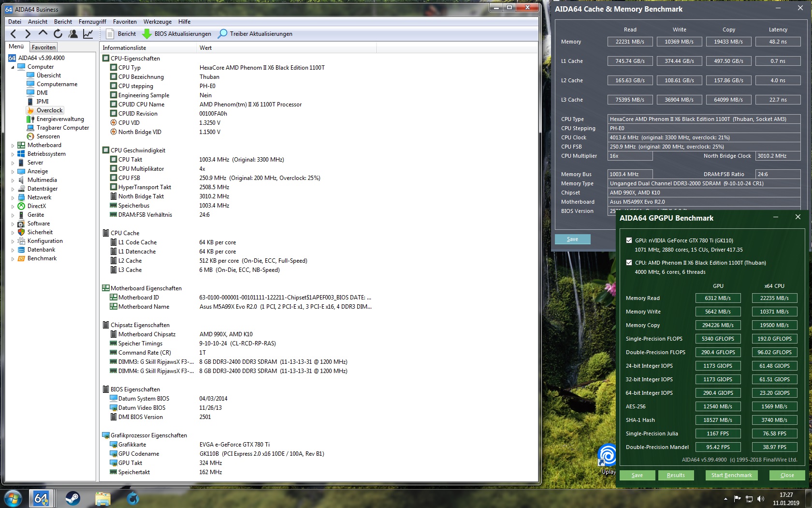Click the Action Center flag tray icon
The width and height of the screenshot is (812, 508).
(737, 499)
